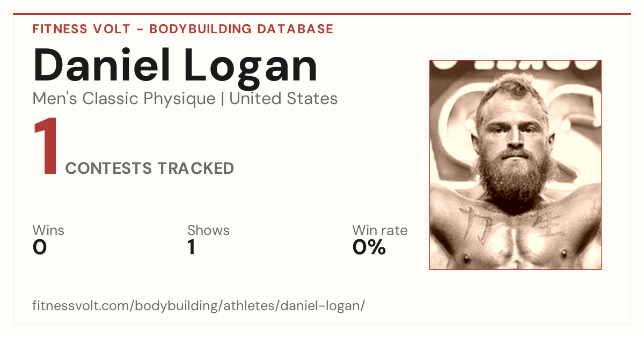Click the Shows stat label
The width and height of the screenshot is (644, 338).
coord(208,231)
